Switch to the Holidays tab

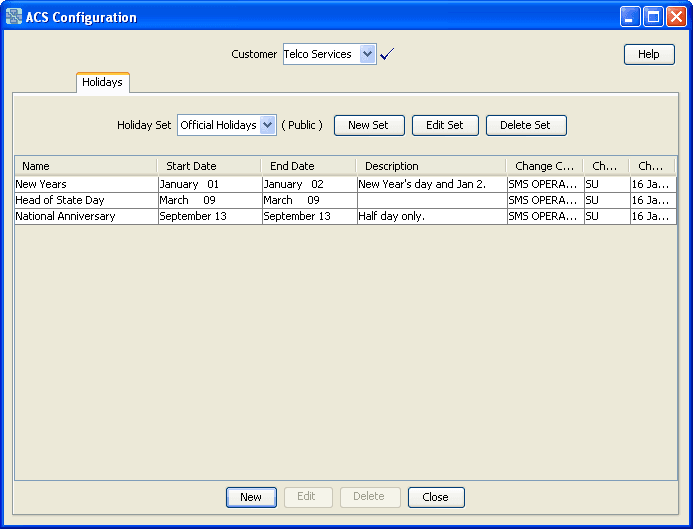[103, 82]
